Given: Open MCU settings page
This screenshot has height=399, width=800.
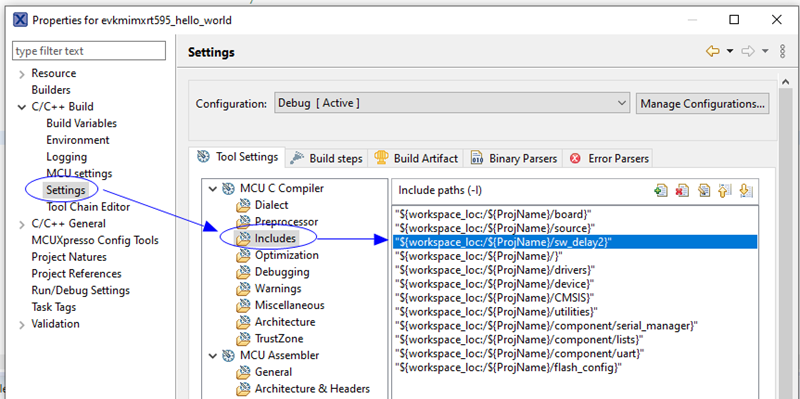Looking at the screenshot, I should 79,173.
